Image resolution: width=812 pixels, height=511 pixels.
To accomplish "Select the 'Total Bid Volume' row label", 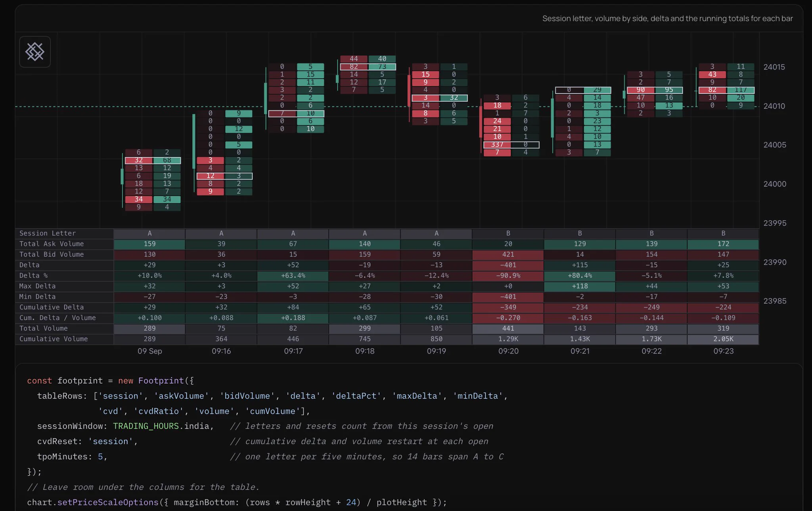I will [x=52, y=254].
